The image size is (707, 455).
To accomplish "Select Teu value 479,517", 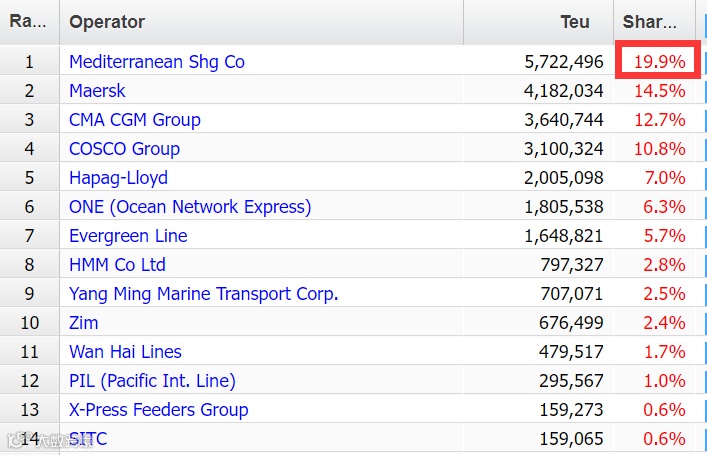I will coord(571,352).
